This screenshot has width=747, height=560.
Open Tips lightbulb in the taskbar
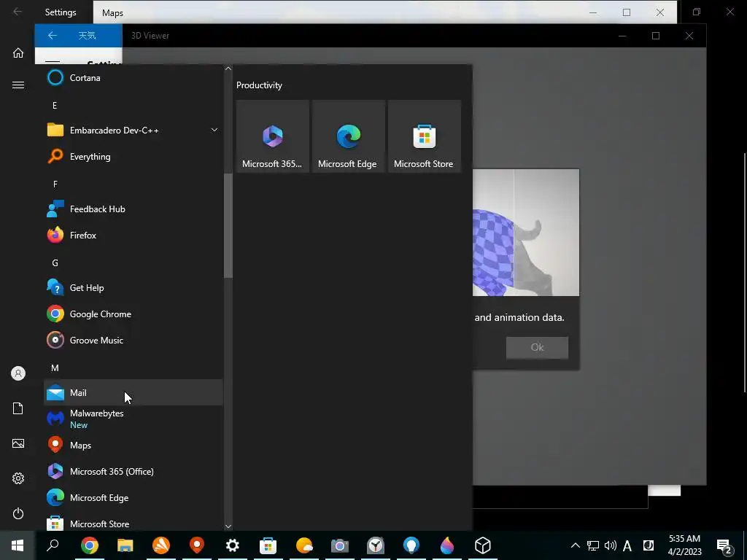click(x=411, y=545)
